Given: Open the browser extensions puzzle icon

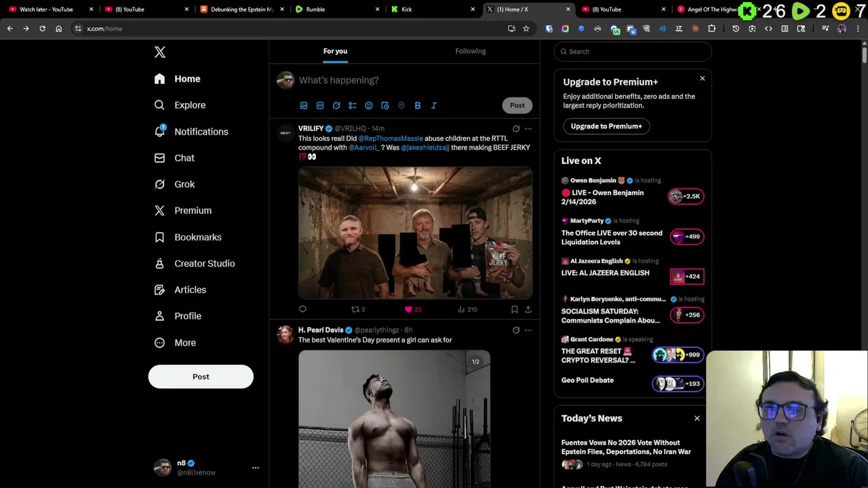Looking at the screenshot, I should point(711,28).
